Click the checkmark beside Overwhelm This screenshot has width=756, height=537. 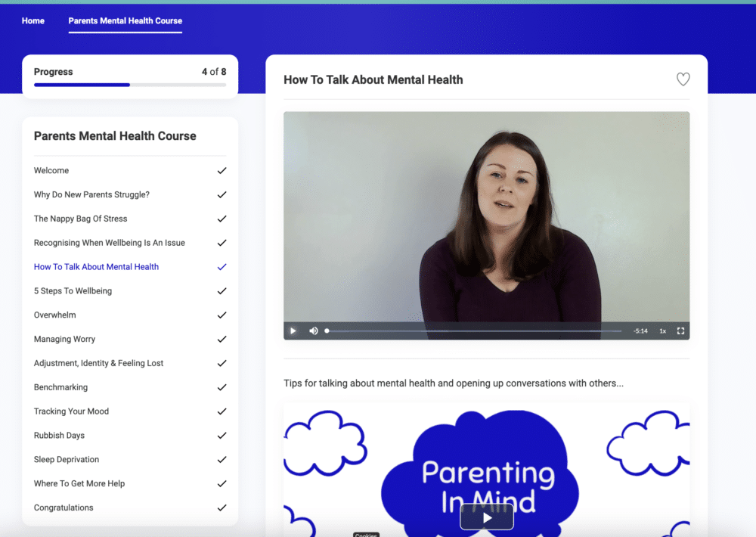222,315
